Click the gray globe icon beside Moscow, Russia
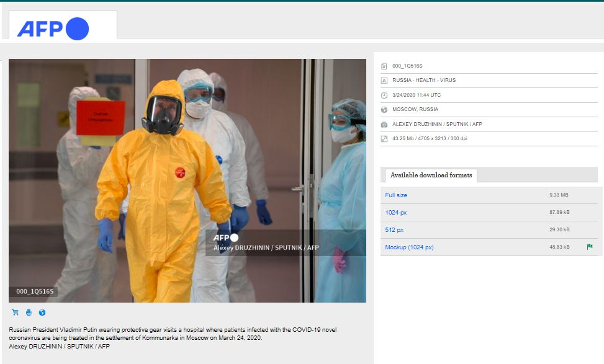Viewport: 604px width, 364px height. tap(384, 110)
